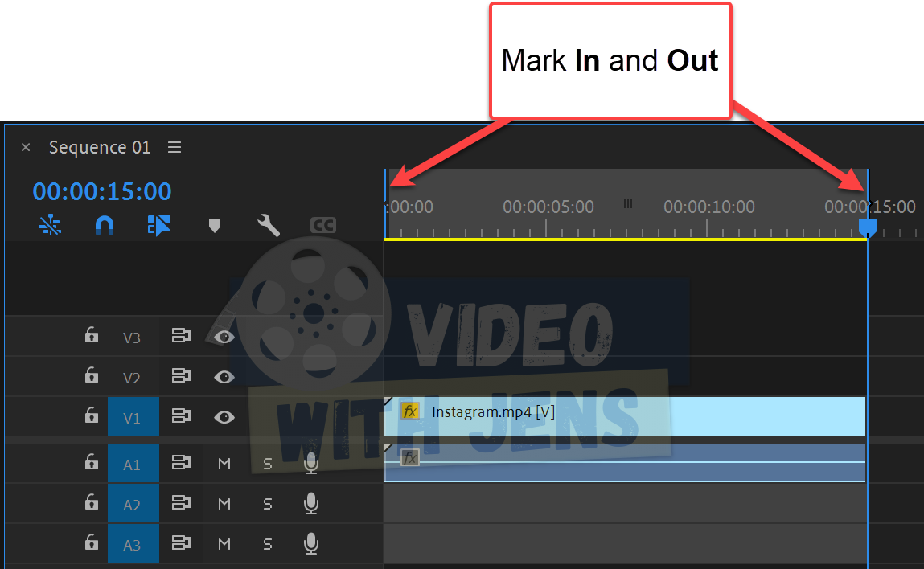Toggle insert sequences as nests icon
Image resolution: width=924 pixels, height=569 pixels.
[50, 224]
